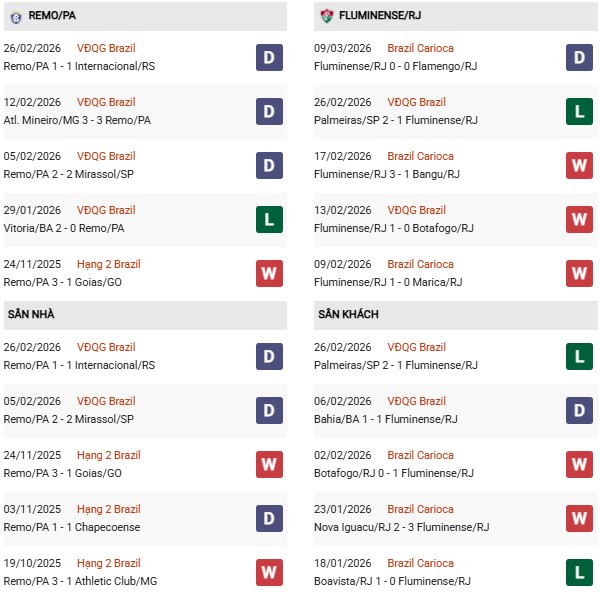Click the D badge for Bahia/BA vs Fluminense/RJ

pos(580,410)
